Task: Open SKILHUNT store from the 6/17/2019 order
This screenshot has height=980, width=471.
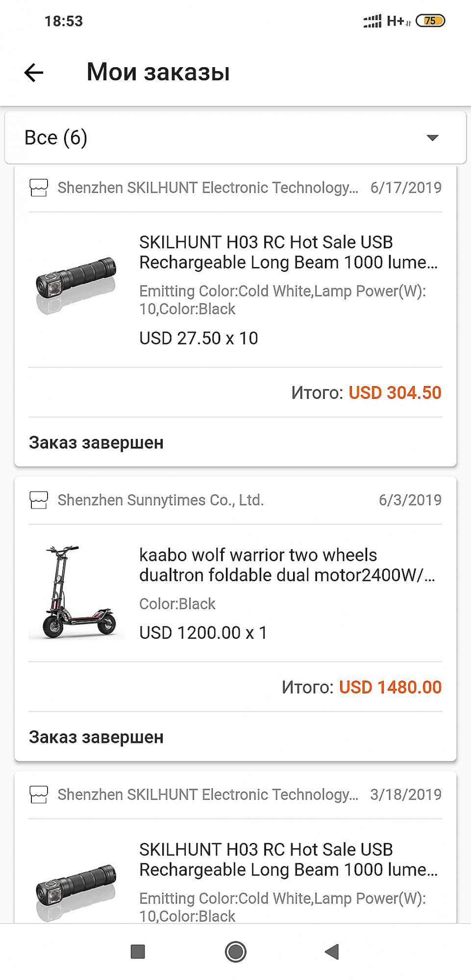Action: coord(208,188)
